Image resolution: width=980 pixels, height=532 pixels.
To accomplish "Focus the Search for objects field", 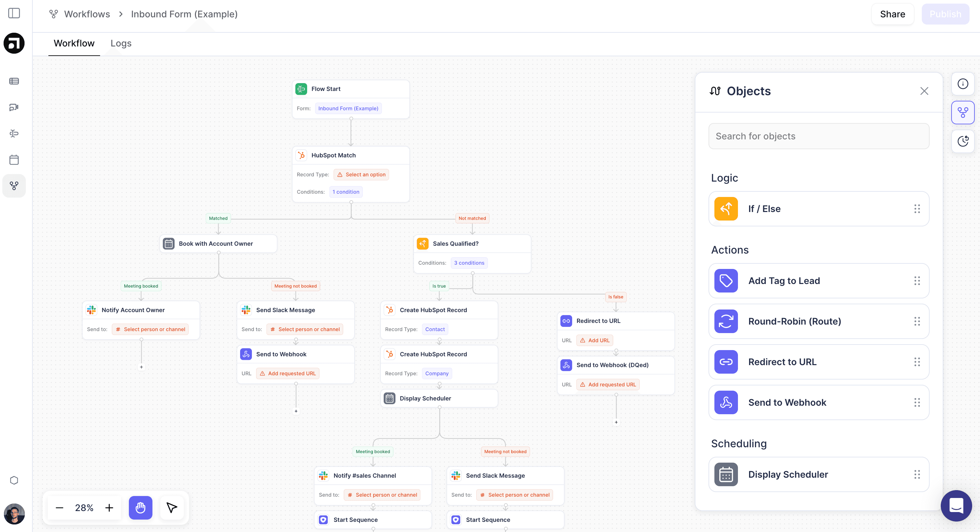I will pos(818,136).
